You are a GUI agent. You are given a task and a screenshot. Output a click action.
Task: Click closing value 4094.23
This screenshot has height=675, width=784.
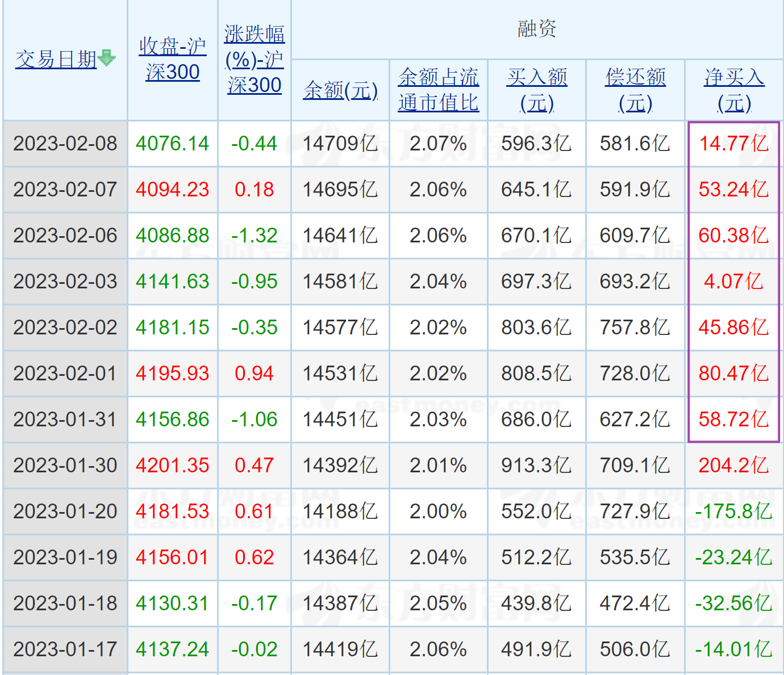[173, 190]
